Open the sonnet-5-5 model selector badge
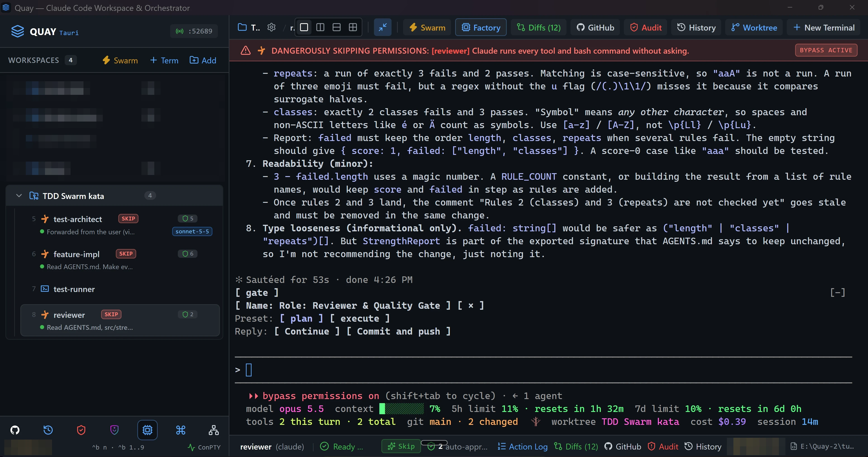The image size is (868, 457). tap(192, 231)
